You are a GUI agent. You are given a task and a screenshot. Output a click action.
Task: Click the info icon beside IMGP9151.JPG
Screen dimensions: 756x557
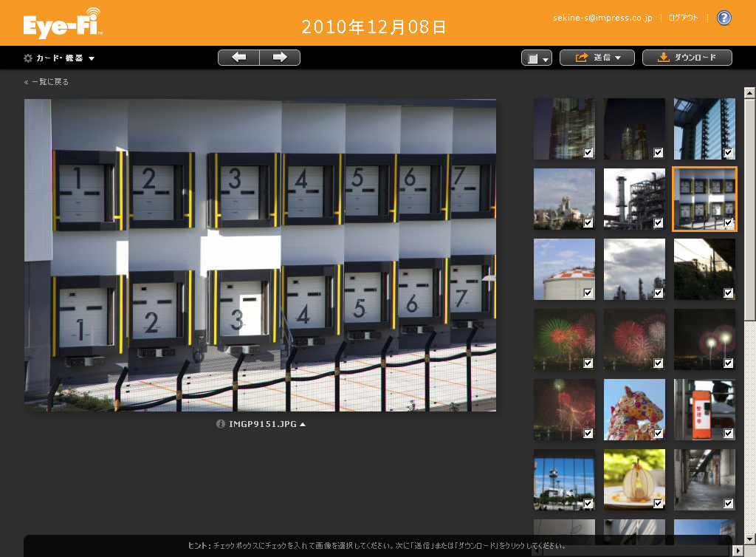click(220, 424)
